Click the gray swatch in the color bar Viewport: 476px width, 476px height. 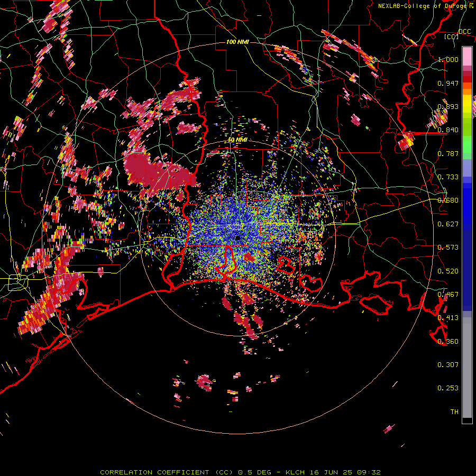[467, 368]
